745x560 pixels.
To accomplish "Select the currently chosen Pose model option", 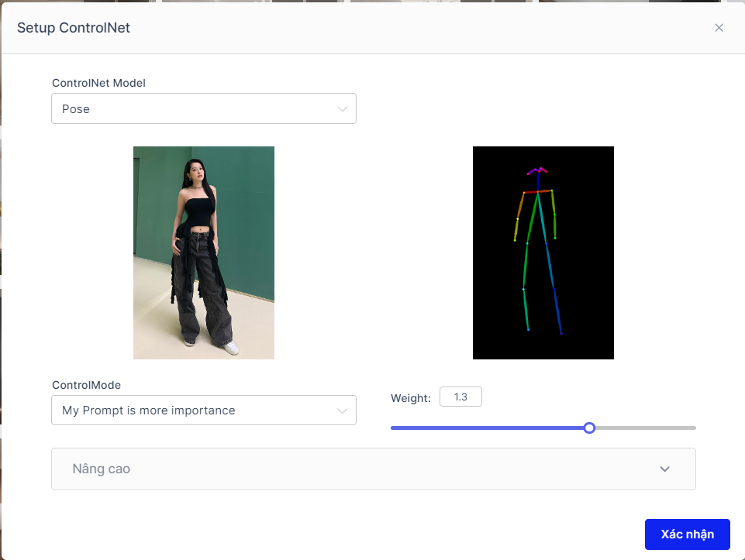I will pyautogui.click(x=75, y=108).
